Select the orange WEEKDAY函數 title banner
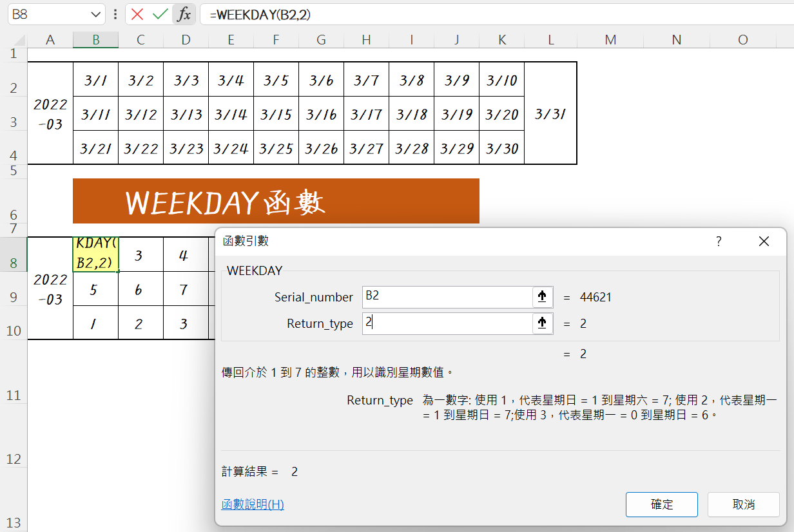 click(276, 201)
